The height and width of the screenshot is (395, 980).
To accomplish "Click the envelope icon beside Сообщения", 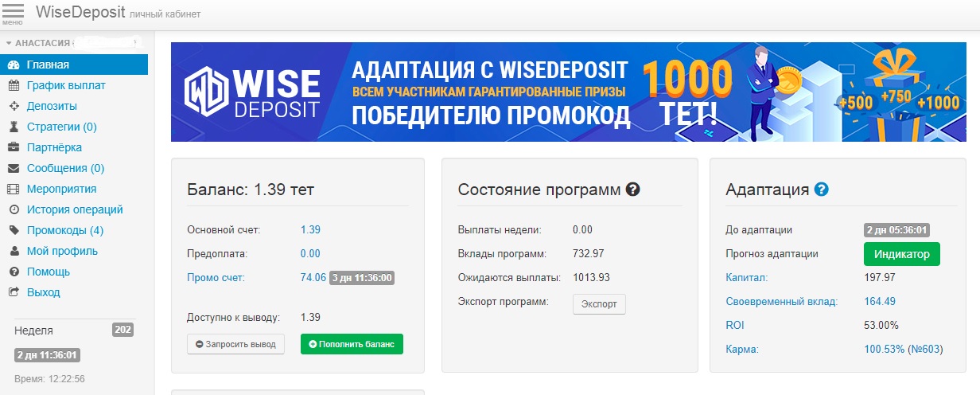I will 14,169.
